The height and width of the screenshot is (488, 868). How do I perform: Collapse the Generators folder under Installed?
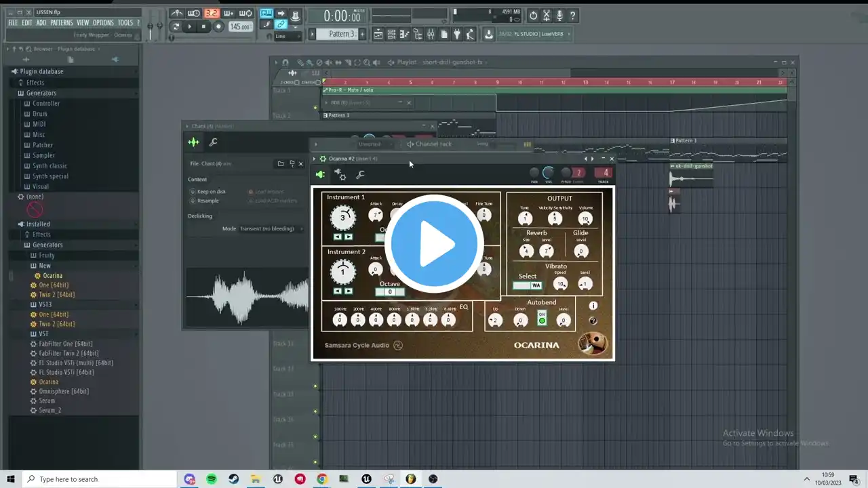tap(47, 245)
